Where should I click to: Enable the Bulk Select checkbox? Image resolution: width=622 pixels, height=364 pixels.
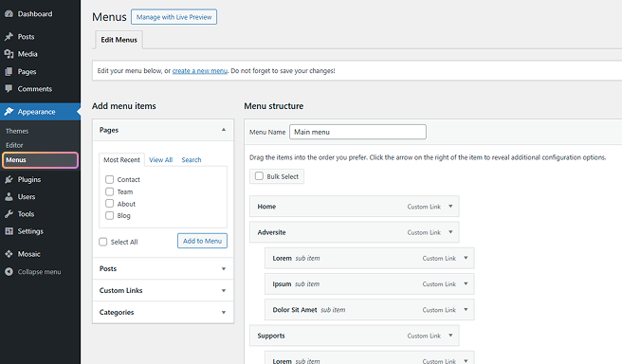coord(259,176)
